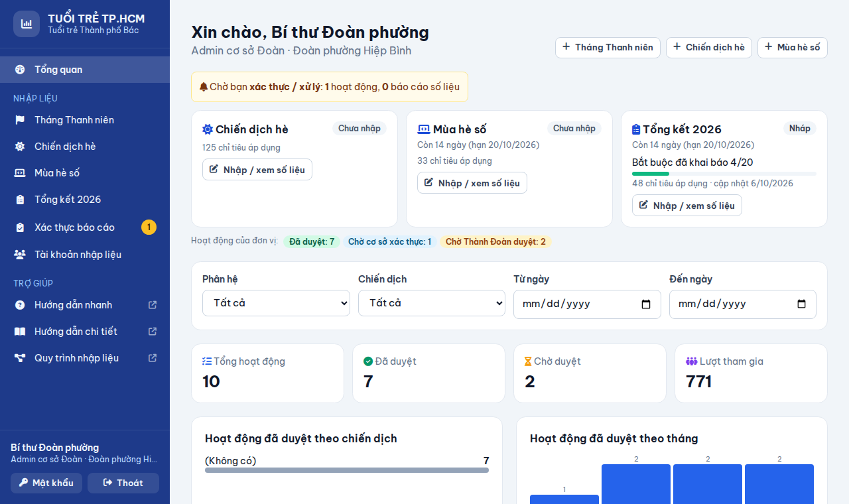Click the Chờ Thành Đoàn duyệt status badge
Screen dimensions: 849x504
pos(495,242)
